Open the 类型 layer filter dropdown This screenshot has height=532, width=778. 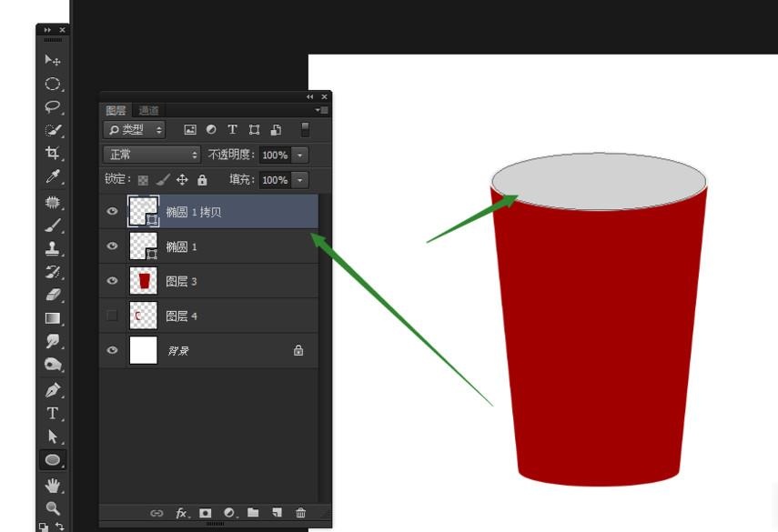coord(134,130)
